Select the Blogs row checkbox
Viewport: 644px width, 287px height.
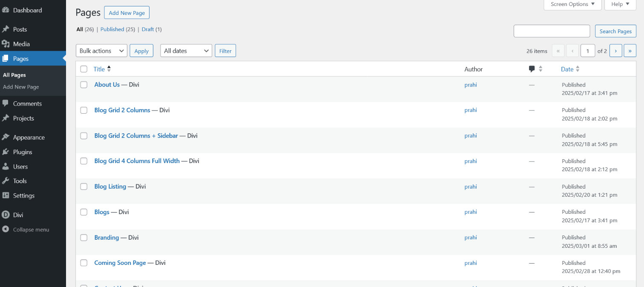click(x=84, y=212)
